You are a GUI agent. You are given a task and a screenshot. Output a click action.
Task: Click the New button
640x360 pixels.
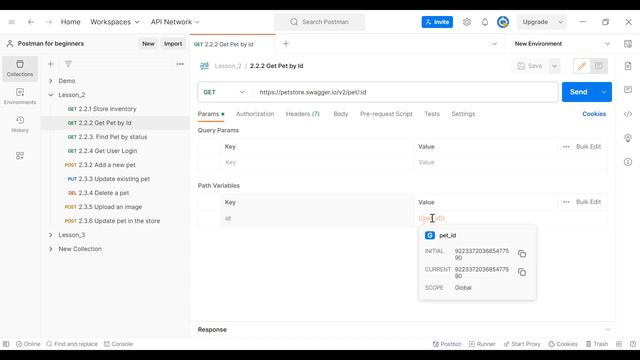[x=148, y=44]
